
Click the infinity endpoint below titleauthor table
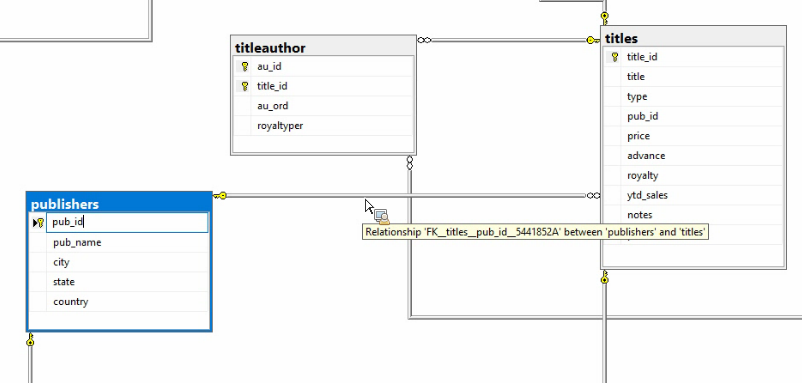click(x=410, y=163)
